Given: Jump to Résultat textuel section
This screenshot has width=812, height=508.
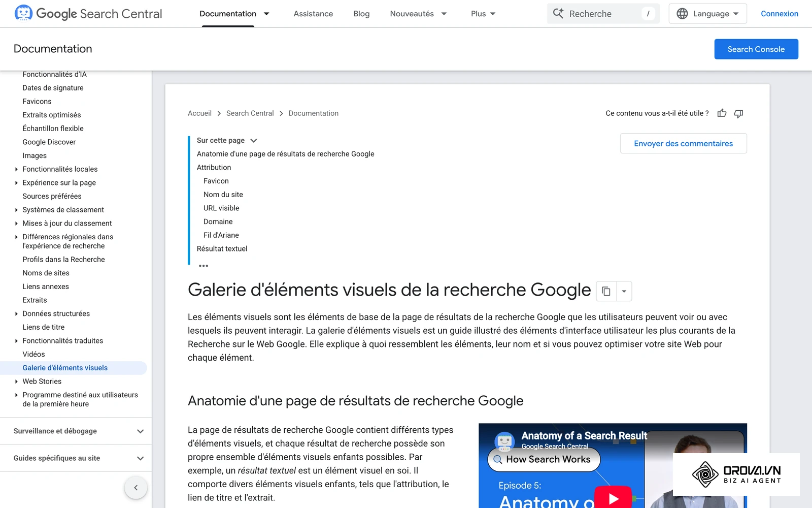Looking at the screenshot, I should [x=222, y=249].
